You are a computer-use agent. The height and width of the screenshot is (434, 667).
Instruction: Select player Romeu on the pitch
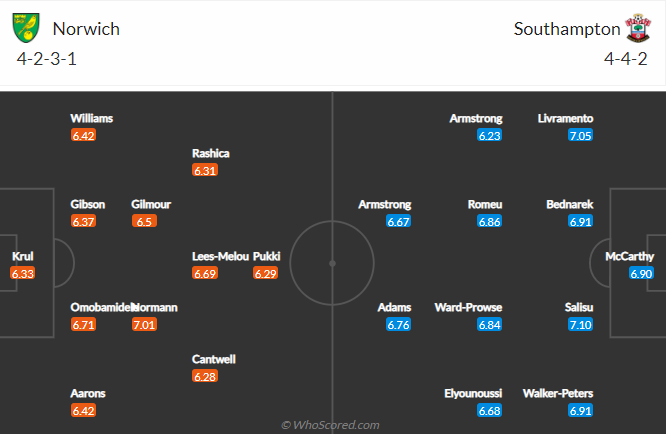485,204
